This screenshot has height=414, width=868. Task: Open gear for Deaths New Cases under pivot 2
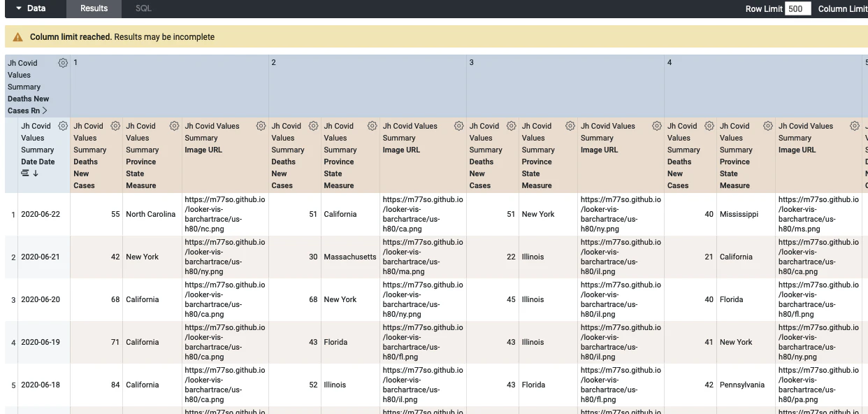click(313, 126)
